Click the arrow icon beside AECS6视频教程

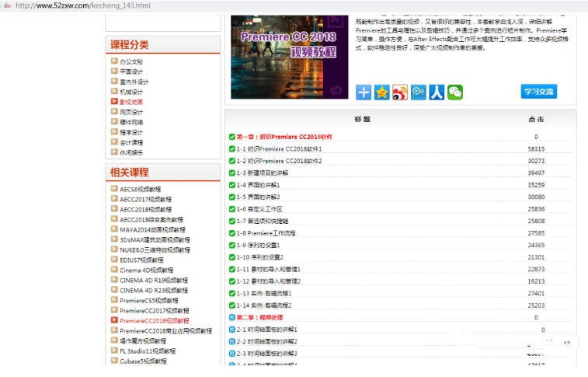click(114, 189)
